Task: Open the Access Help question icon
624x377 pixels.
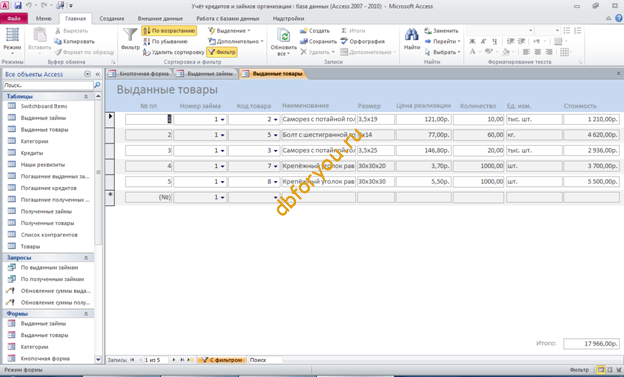Action: point(618,18)
